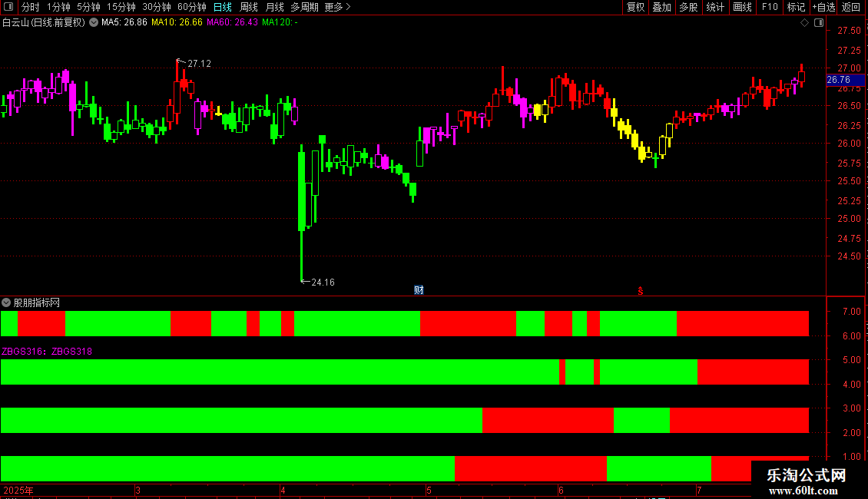This screenshot has height=499, width=868.
Task: Open the 画线 drawing tools
Action: point(742,7)
